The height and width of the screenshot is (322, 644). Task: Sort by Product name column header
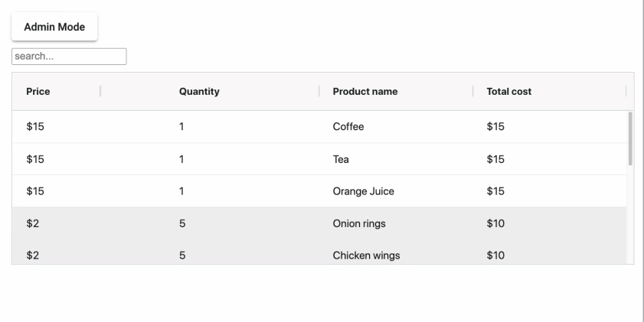point(364,92)
